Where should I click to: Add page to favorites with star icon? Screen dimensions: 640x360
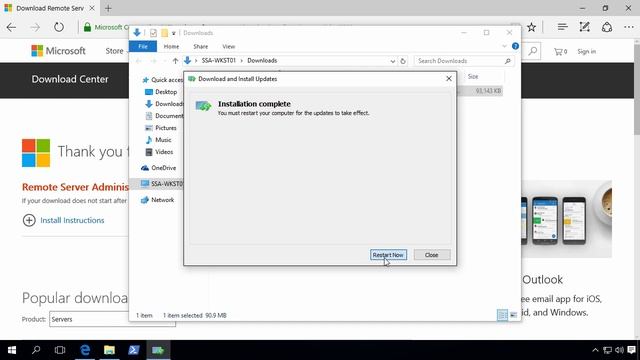[531, 27]
